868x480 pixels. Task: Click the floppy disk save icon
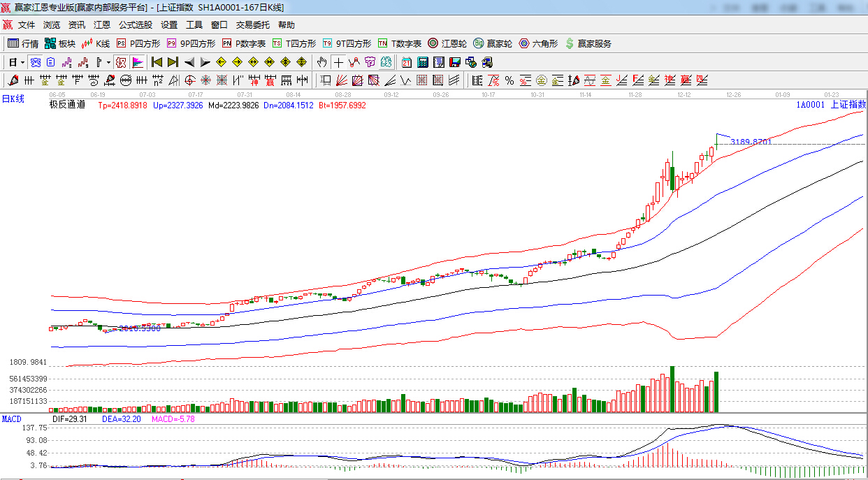pos(455,62)
